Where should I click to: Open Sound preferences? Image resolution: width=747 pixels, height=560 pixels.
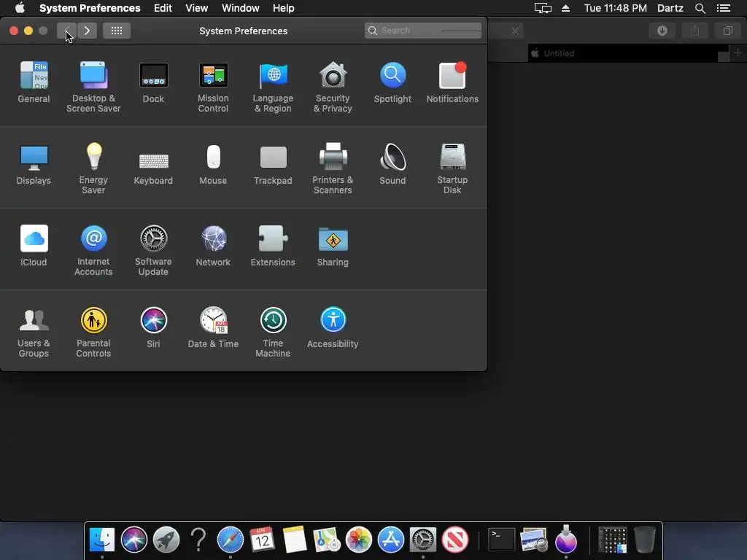coord(392,164)
